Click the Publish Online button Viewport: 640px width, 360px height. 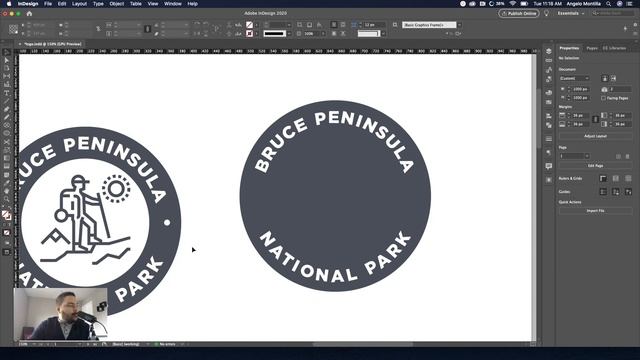[519, 13]
